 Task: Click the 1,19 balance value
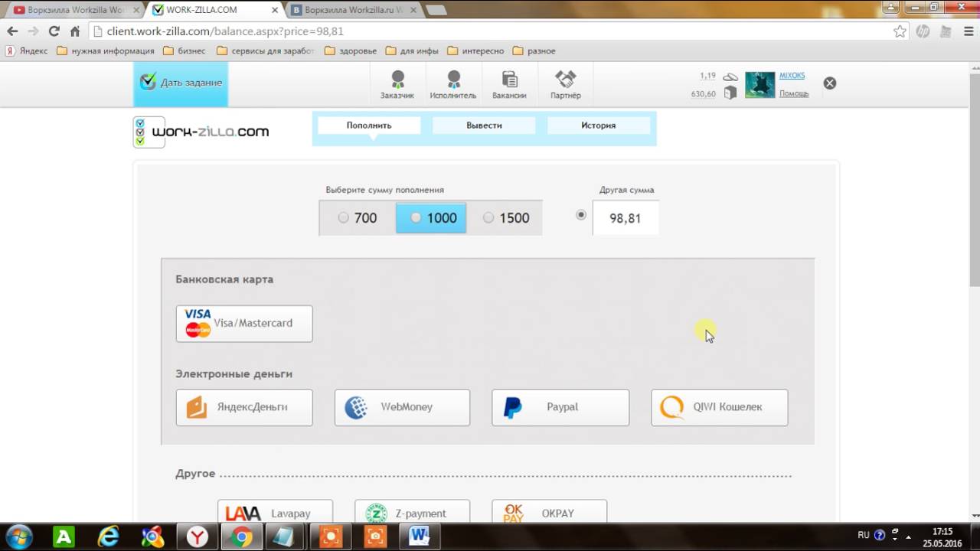point(707,76)
